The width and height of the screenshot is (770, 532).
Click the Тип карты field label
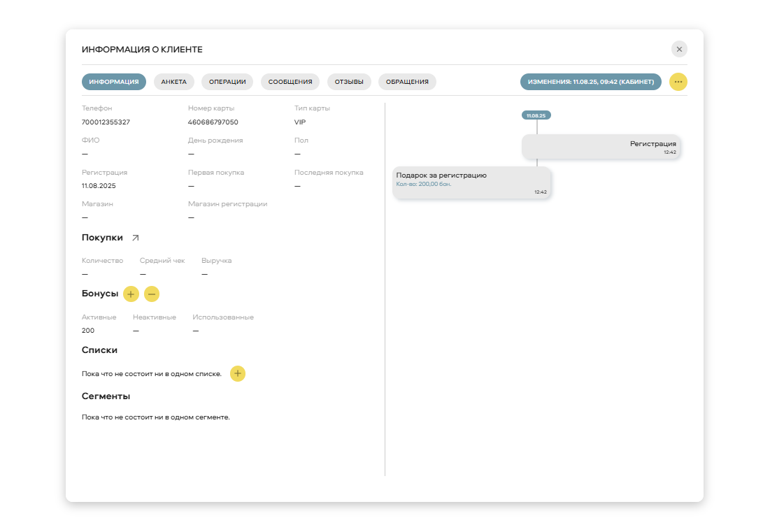(313, 108)
